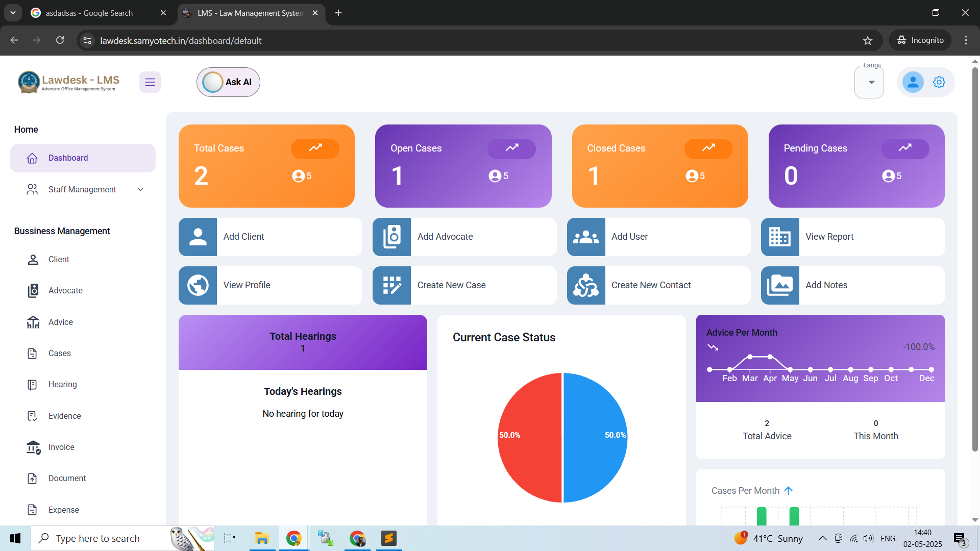
Task: Open the Invoice section via its icon
Action: [x=33, y=447]
